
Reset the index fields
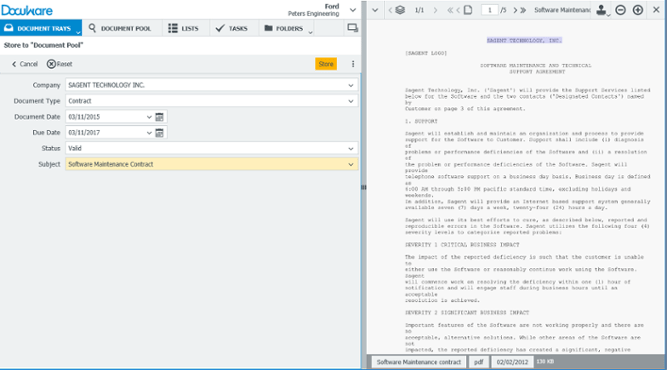point(60,64)
